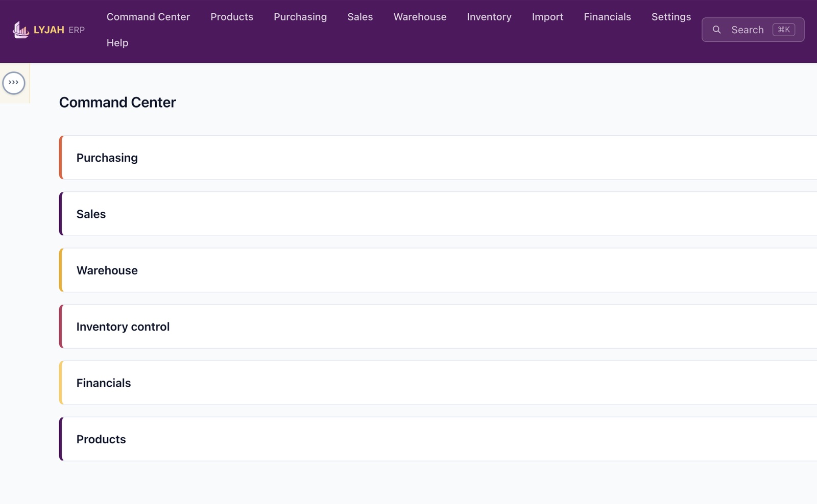Click the magnifier icon in the search box
817x504 pixels.
click(x=716, y=30)
